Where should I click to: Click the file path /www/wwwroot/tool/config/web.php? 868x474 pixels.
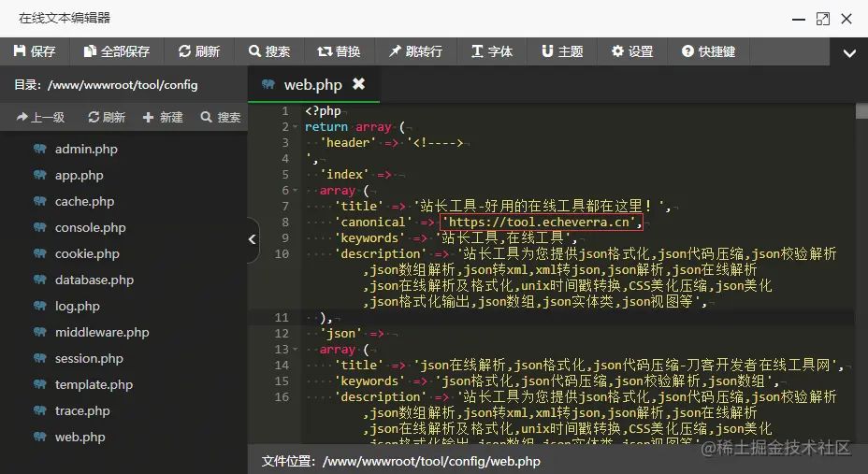click(431, 461)
